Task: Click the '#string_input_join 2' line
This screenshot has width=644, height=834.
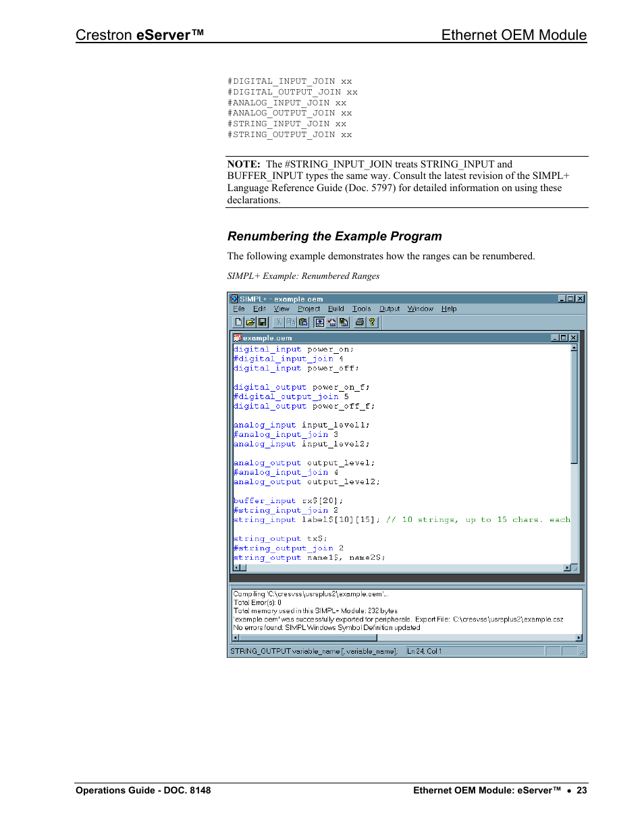Action: pyautogui.click(x=286, y=510)
